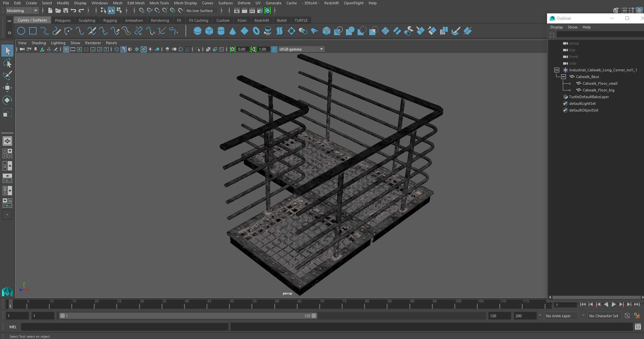Click frame 60 on the time slider
Viewport: 644px width, 339px height.
point(277,304)
